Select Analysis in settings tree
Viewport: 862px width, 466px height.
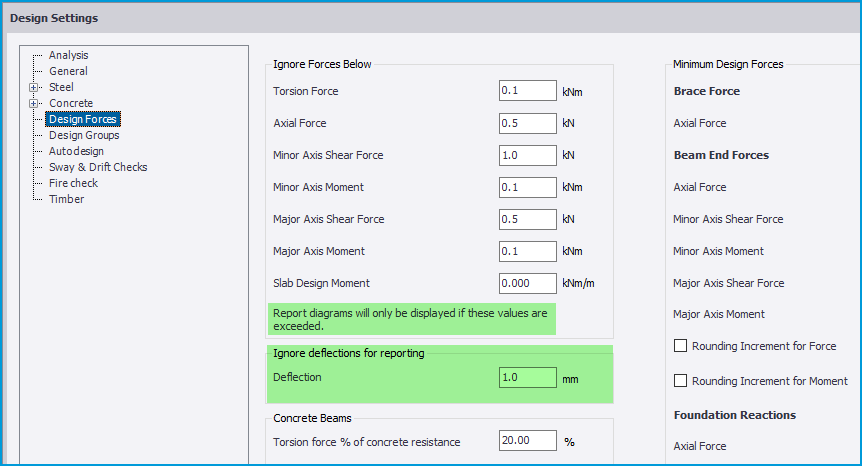pyautogui.click(x=68, y=55)
